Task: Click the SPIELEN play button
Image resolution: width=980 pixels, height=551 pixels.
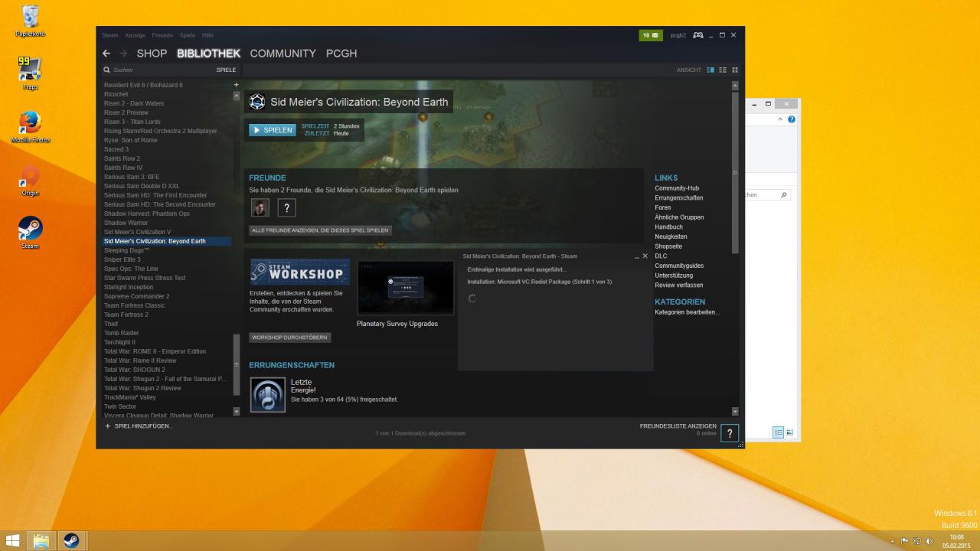Action: coord(272,130)
